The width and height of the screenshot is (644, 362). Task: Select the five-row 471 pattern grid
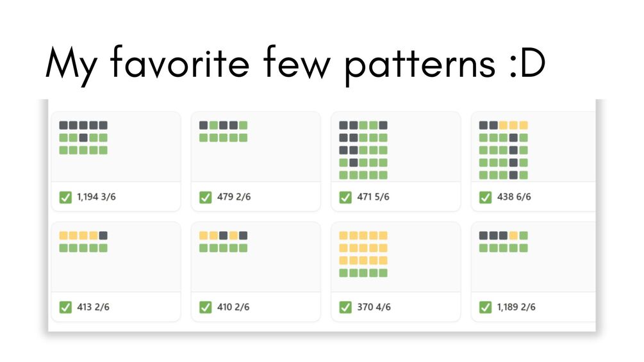click(363, 150)
